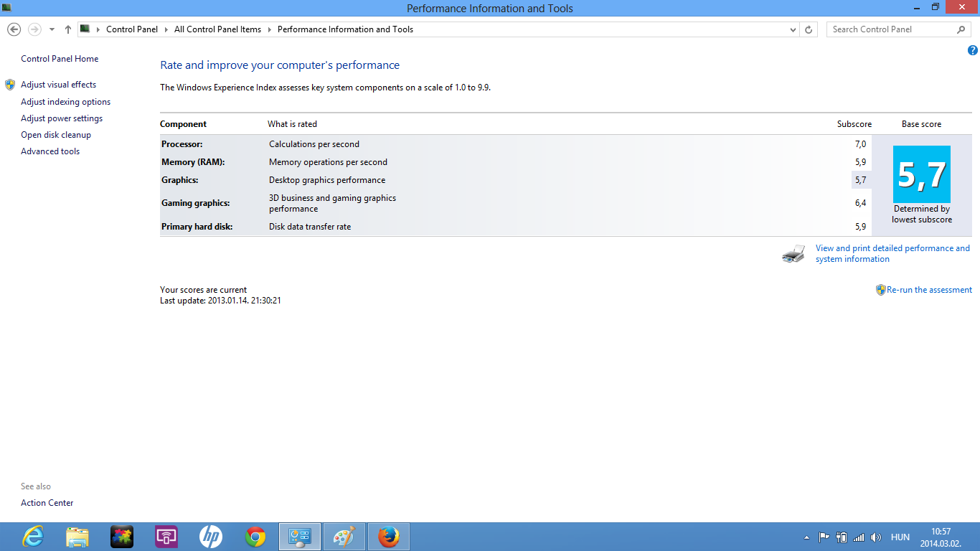Launch Google Chrome from the taskbar

(255, 537)
